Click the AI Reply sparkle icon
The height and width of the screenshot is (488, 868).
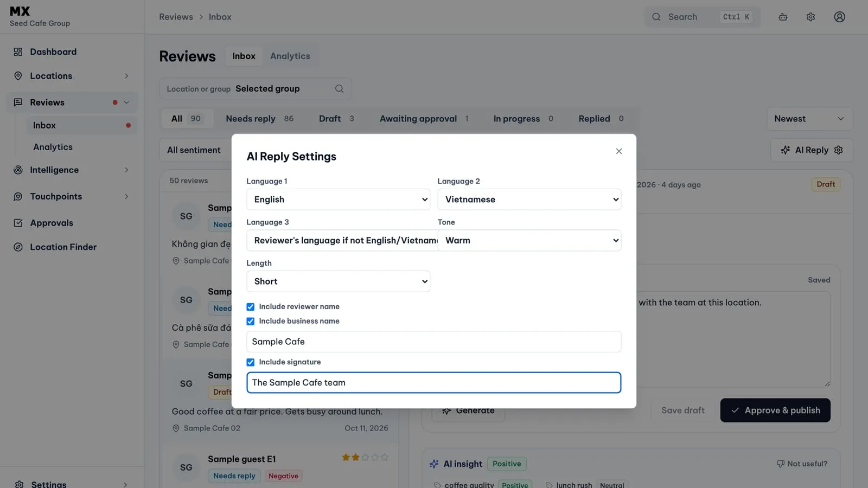tap(785, 150)
